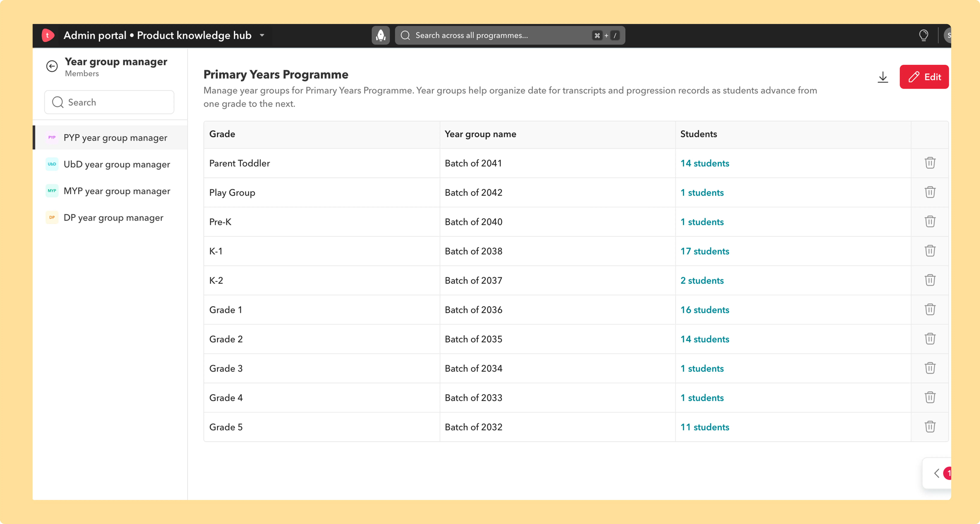Focus the sidebar Search field
The height and width of the screenshot is (524, 980).
(x=109, y=102)
